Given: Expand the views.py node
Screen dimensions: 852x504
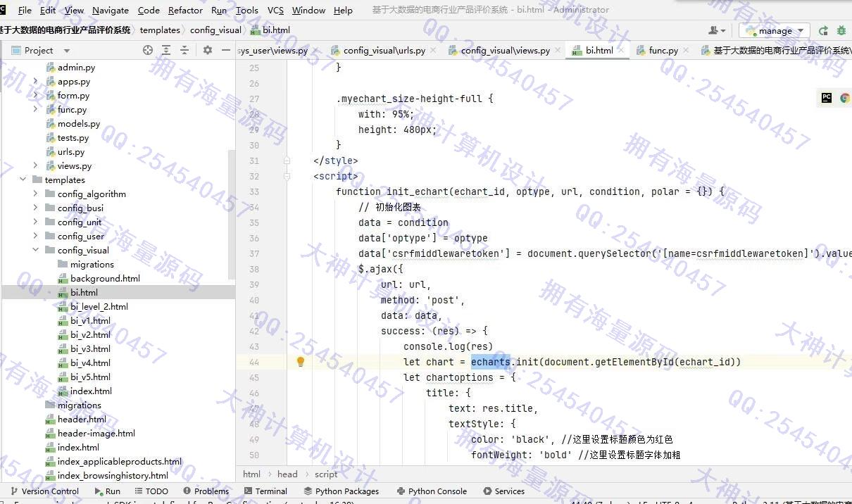Looking at the screenshot, I should coord(35,165).
